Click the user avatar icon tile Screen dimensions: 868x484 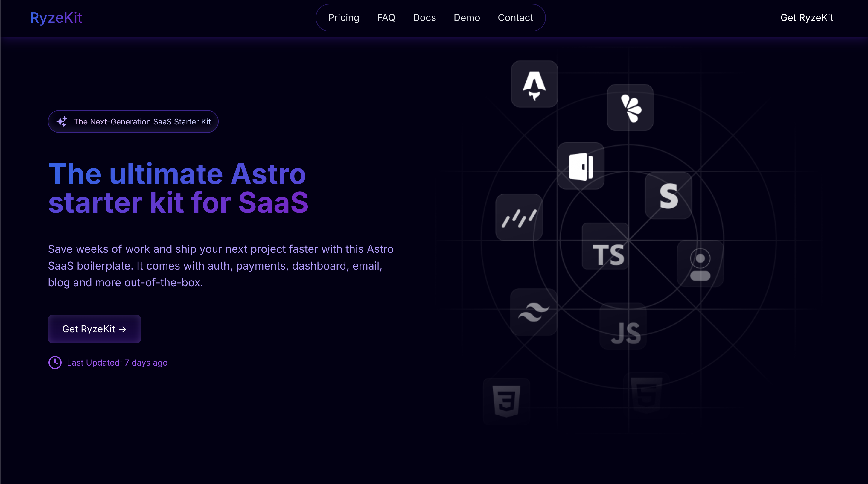coord(700,264)
